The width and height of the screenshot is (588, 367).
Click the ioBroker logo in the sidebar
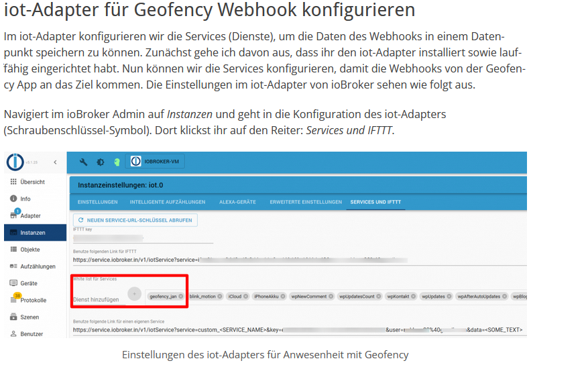(15, 162)
